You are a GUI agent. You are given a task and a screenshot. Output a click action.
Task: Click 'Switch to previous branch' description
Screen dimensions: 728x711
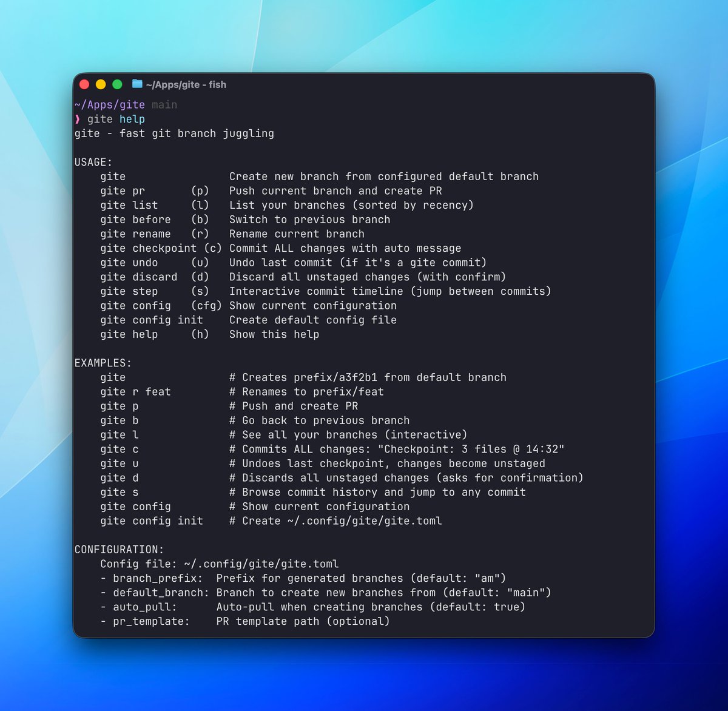click(309, 220)
